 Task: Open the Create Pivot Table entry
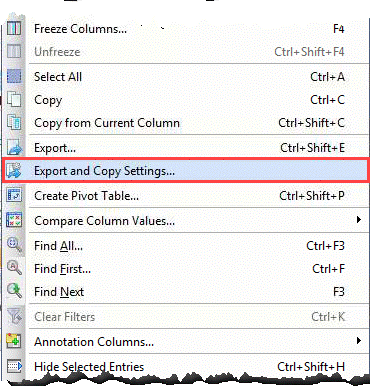click(186, 196)
